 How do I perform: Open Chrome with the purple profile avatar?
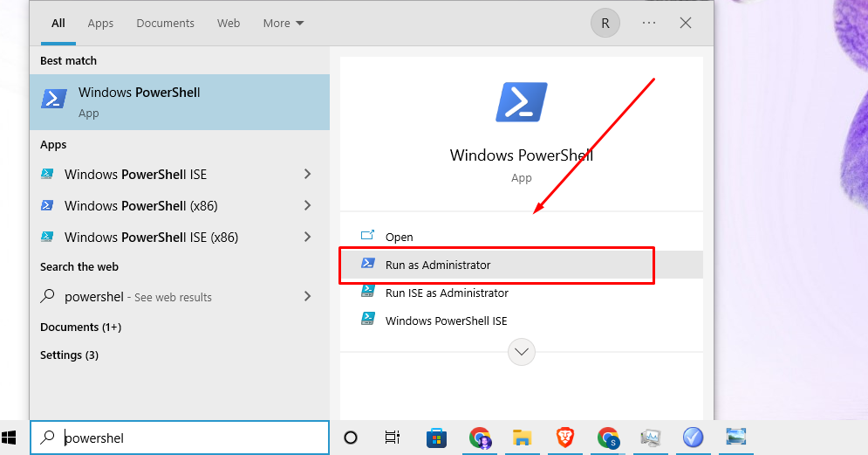point(480,438)
